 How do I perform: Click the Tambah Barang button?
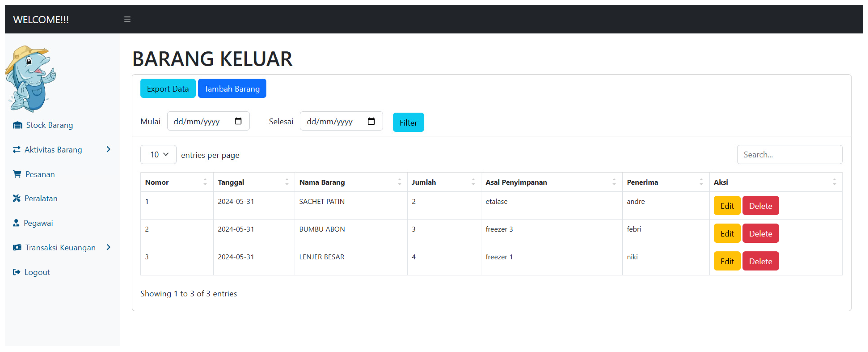pyautogui.click(x=232, y=89)
